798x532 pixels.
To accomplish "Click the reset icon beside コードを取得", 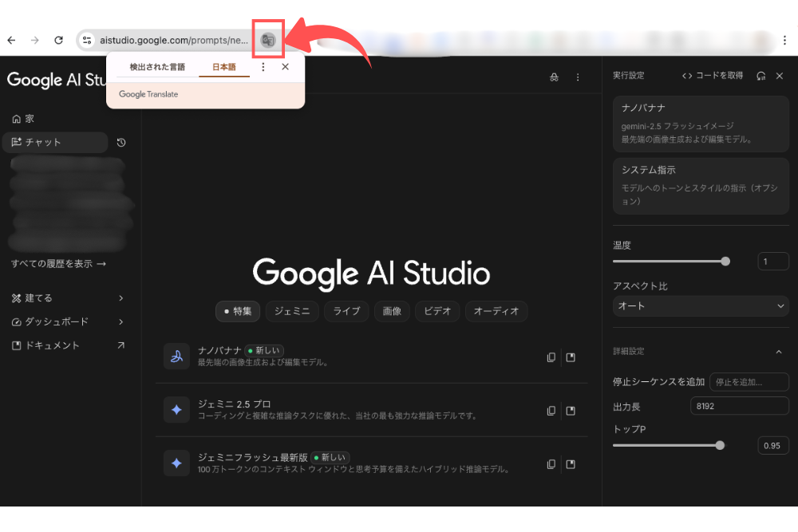I will pyautogui.click(x=761, y=76).
